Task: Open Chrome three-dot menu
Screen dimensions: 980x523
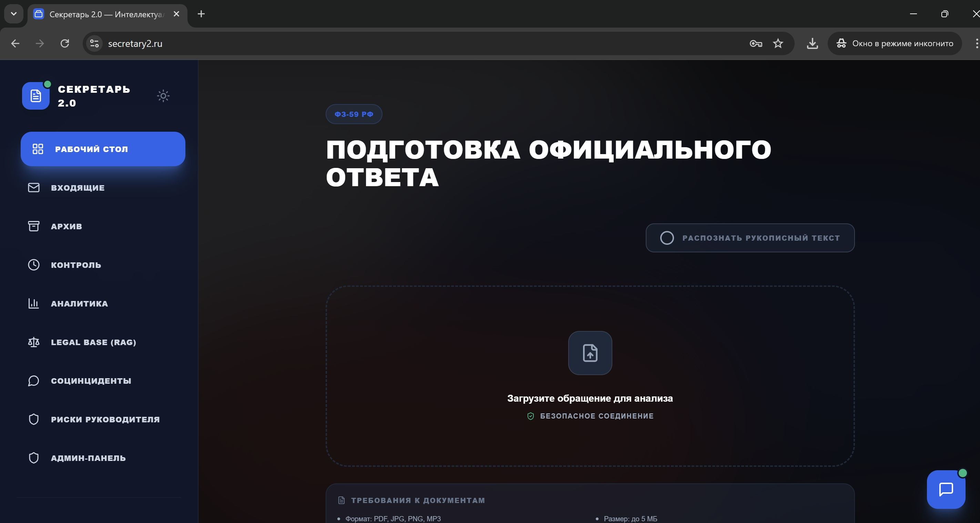Action: point(976,43)
